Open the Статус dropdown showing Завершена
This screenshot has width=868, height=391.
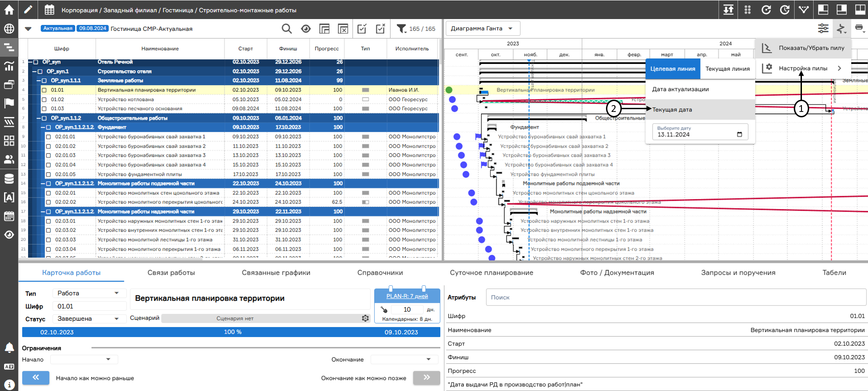point(89,319)
